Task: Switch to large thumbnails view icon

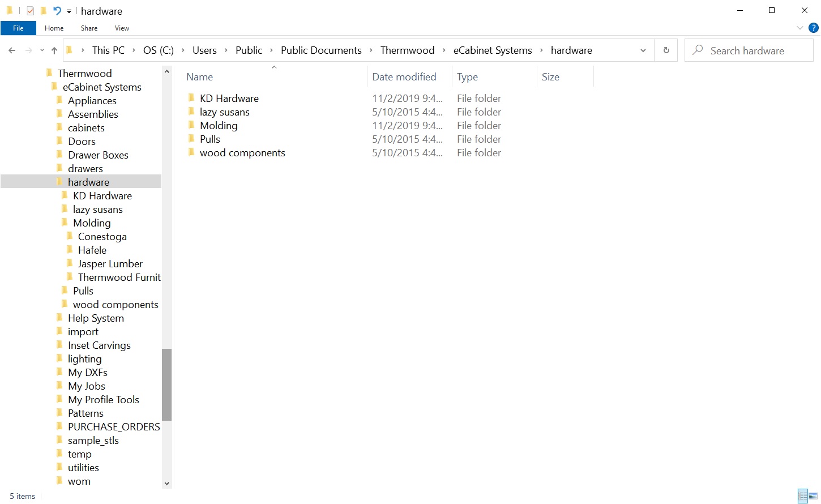Action: 813,496
